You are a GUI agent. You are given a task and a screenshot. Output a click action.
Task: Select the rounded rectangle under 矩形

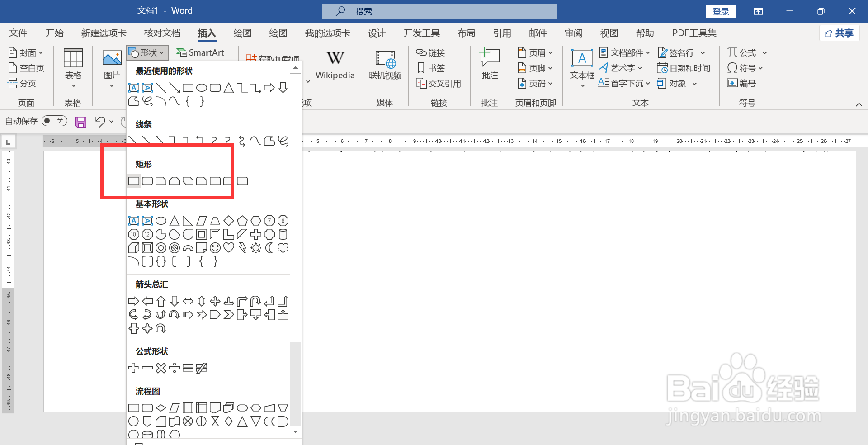click(x=147, y=181)
